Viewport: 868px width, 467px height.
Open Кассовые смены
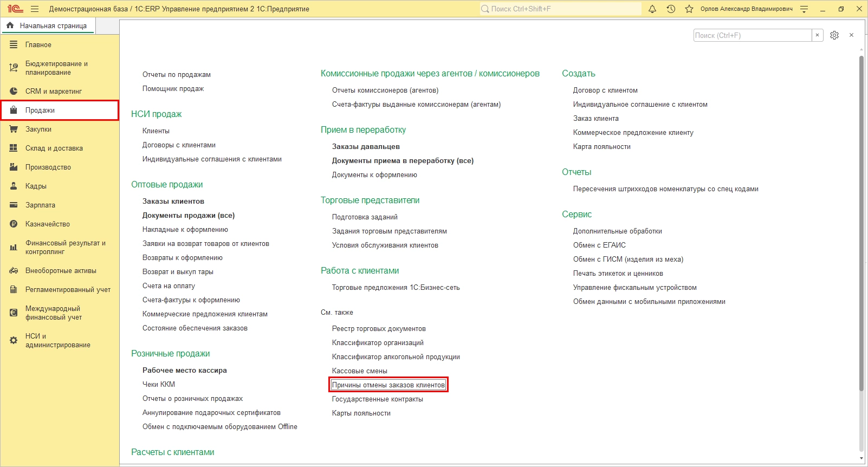[360, 371]
